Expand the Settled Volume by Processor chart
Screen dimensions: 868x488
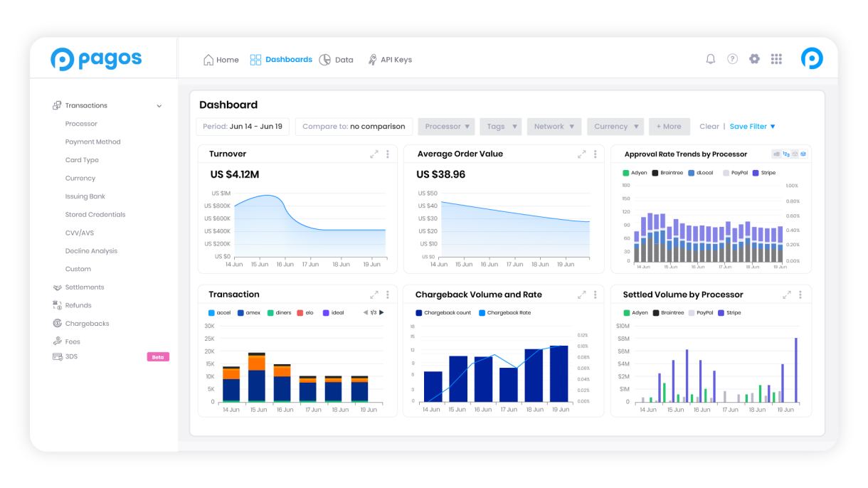coord(787,295)
